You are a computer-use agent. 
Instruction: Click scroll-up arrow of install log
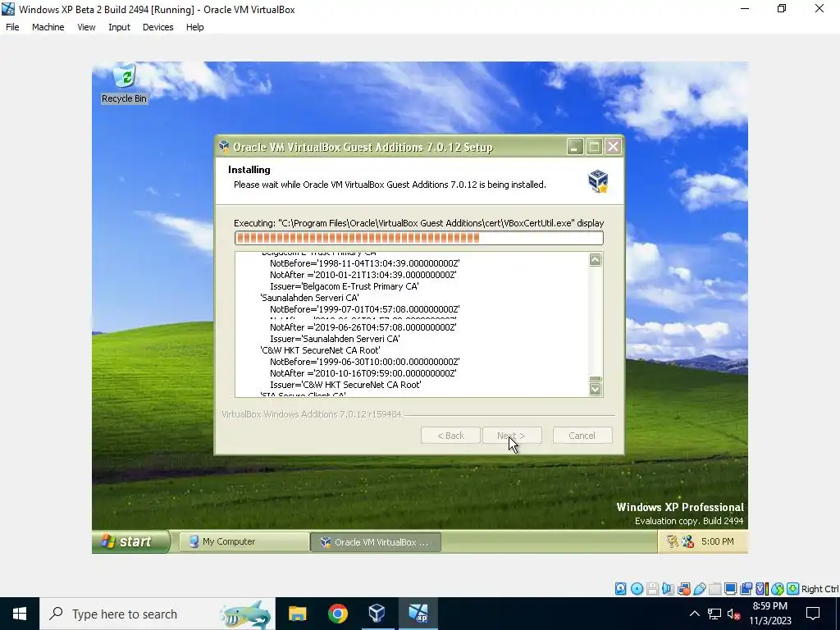pyautogui.click(x=596, y=259)
